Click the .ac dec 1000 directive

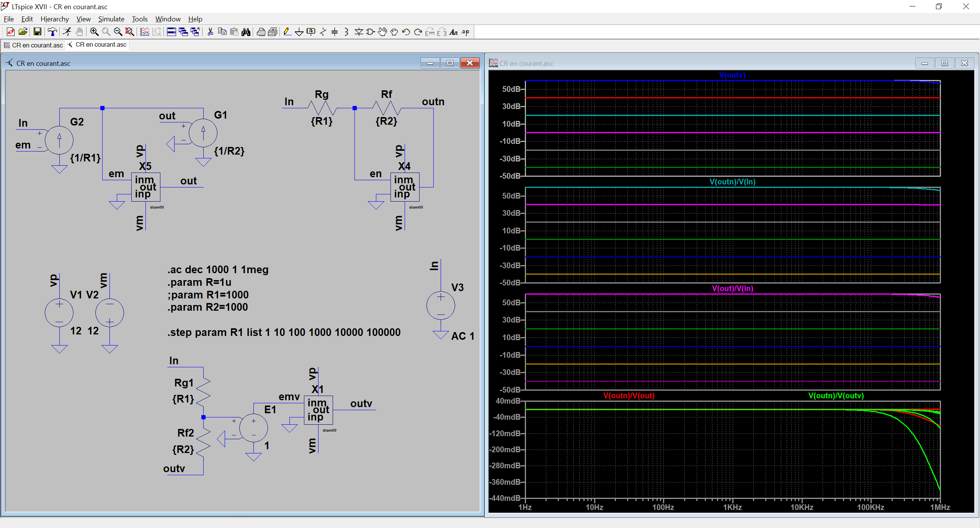pyautogui.click(x=218, y=270)
